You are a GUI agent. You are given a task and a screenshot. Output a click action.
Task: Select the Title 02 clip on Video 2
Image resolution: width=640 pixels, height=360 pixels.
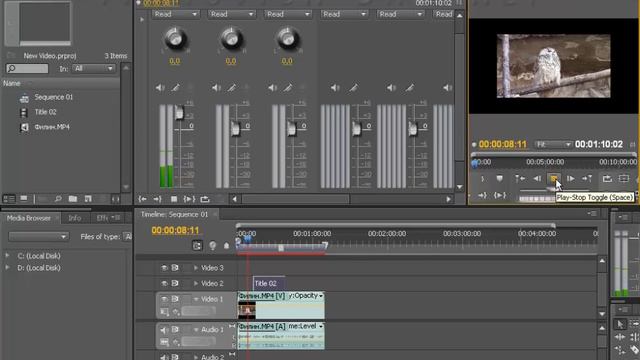(269, 283)
